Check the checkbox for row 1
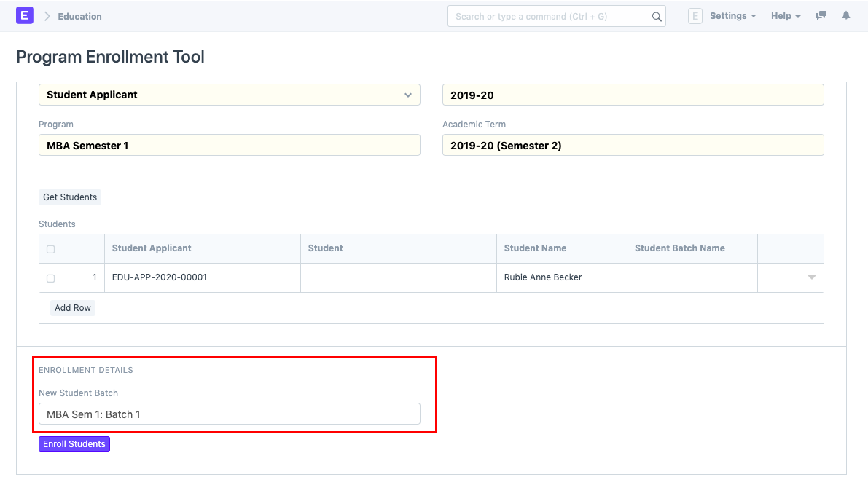Screen dimensions: 868x493 coord(50,277)
